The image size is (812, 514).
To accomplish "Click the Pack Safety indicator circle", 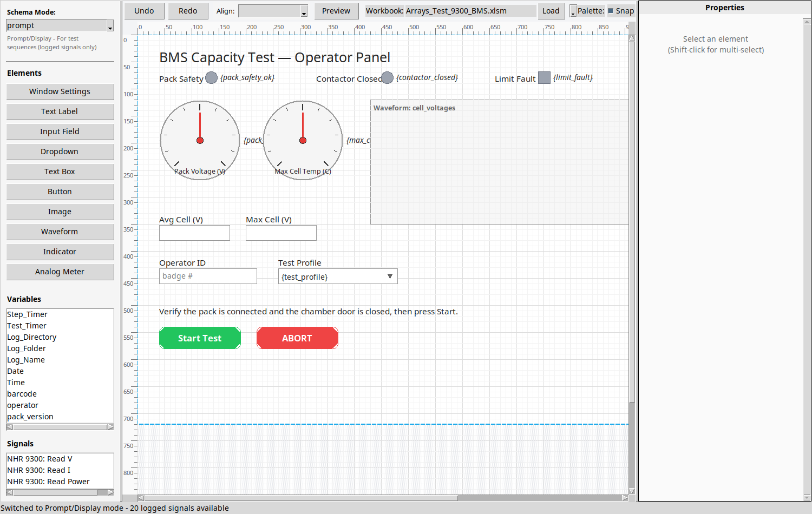I will point(211,78).
